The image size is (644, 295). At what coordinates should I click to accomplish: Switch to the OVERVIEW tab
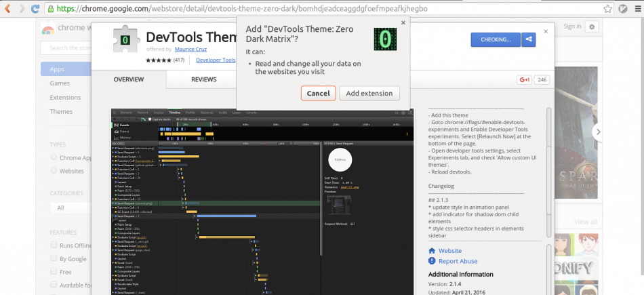[129, 79]
